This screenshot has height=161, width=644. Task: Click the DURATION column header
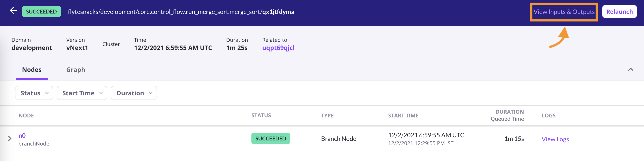pyautogui.click(x=509, y=112)
